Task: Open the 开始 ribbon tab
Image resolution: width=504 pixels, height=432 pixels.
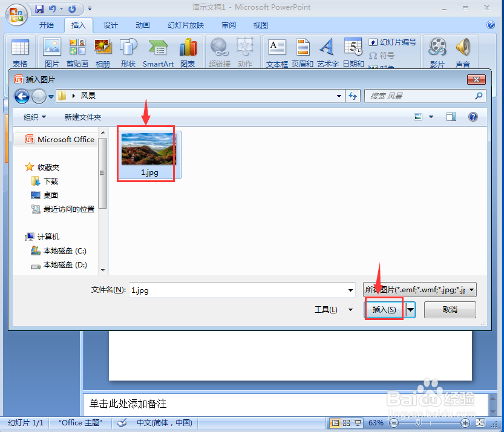Action: (47, 25)
